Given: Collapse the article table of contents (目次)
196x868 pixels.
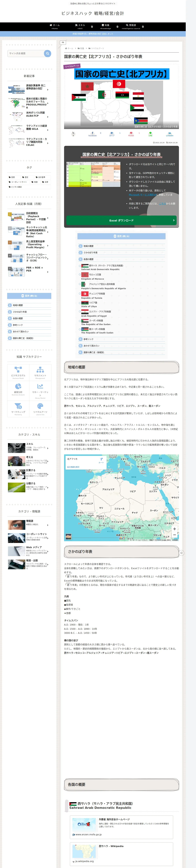Looking at the screenshot, I should coord(121,236).
